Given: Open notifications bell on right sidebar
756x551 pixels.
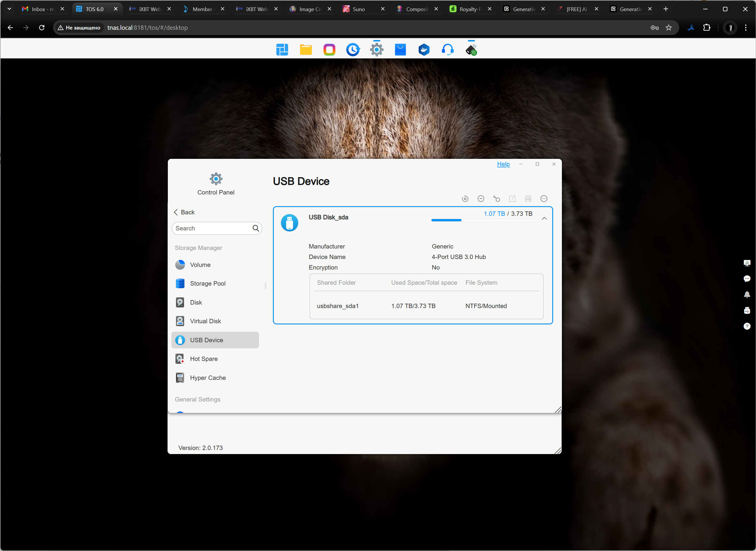Looking at the screenshot, I should [747, 295].
